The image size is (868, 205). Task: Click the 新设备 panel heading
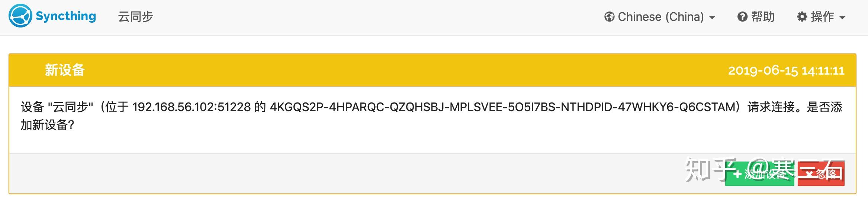point(65,70)
